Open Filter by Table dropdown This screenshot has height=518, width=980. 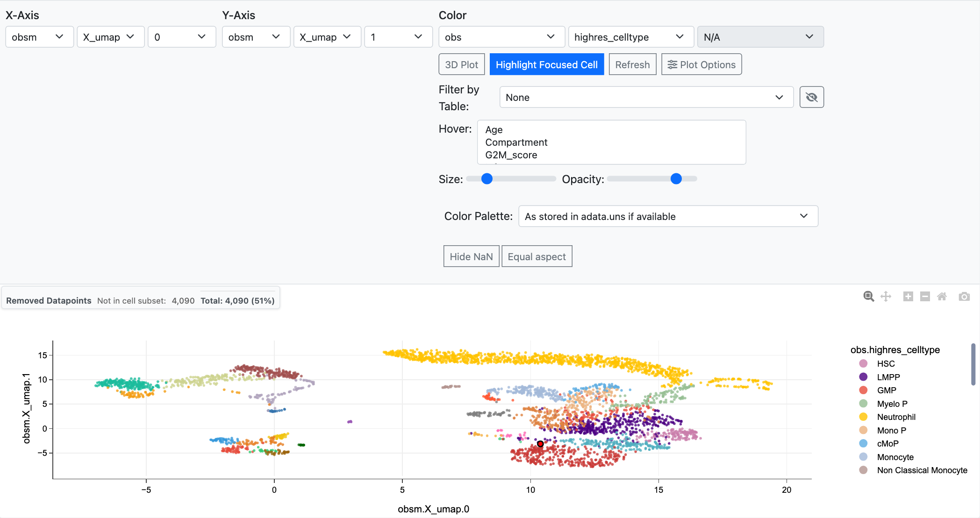click(x=646, y=97)
